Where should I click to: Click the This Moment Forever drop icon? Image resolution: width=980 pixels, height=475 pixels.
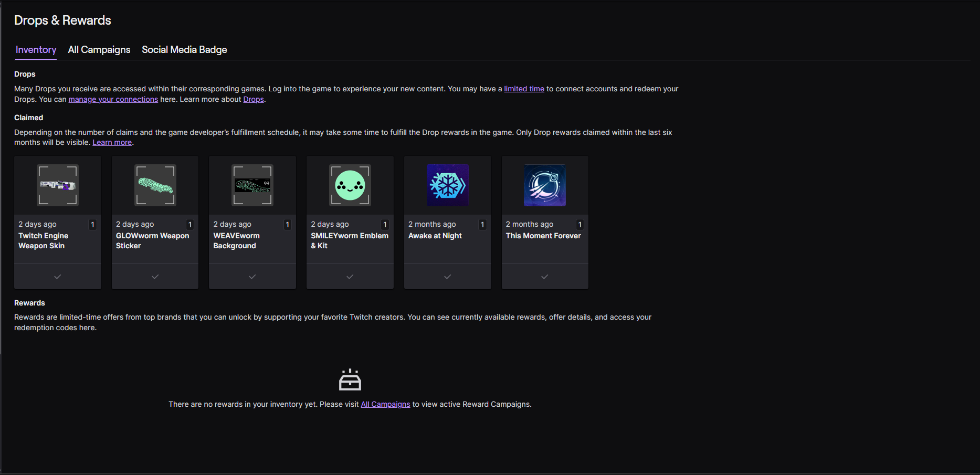tap(545, 185)
